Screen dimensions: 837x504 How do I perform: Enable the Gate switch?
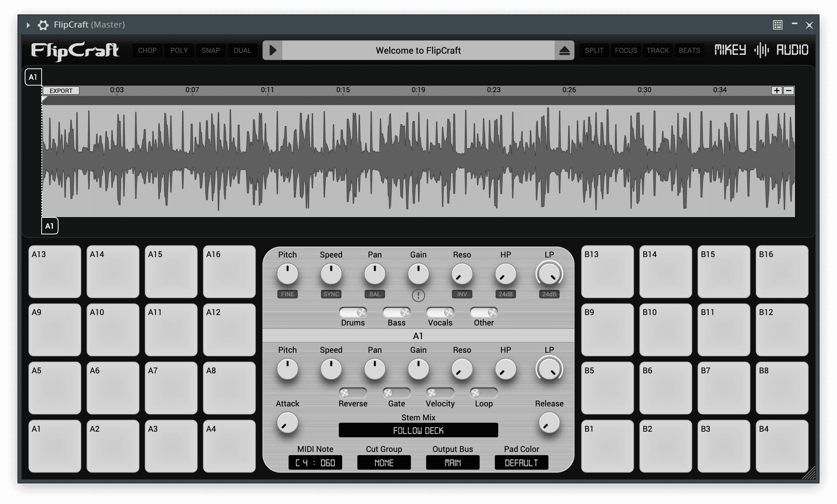[396, 393]
